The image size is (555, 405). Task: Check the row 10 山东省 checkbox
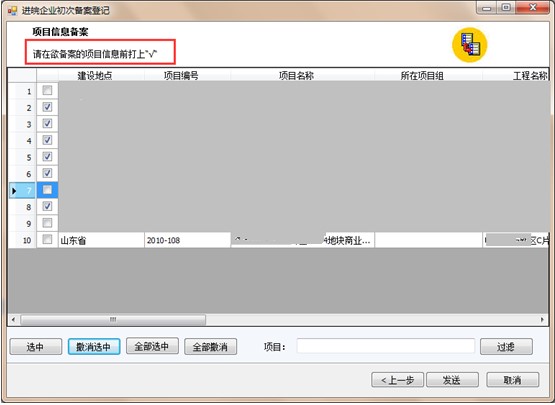click(47, 239)
